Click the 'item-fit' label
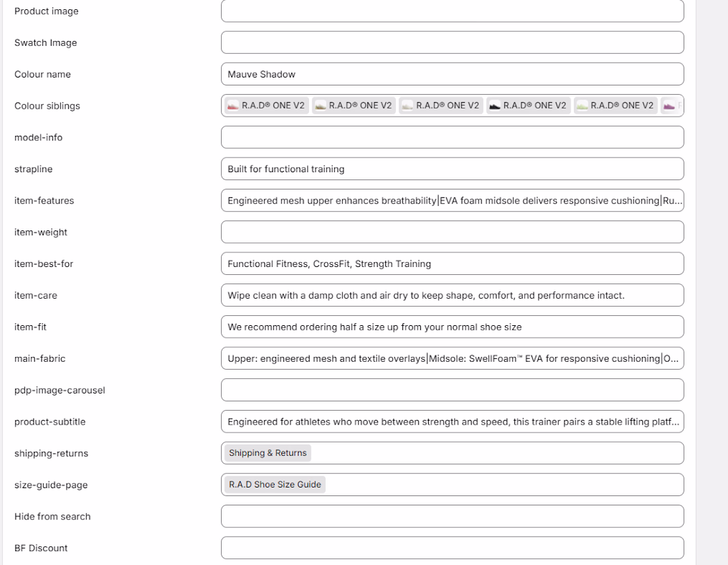 click(x=30, y=327)
